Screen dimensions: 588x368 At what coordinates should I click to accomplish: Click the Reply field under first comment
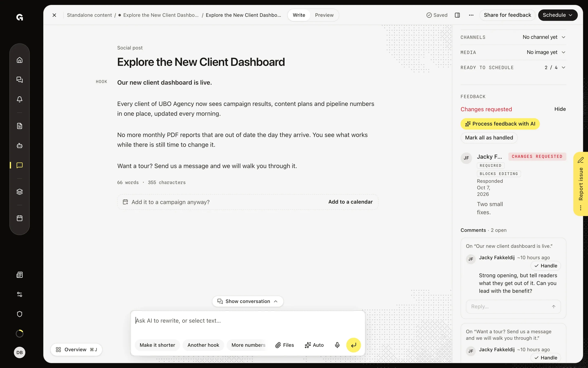[513, 306]
